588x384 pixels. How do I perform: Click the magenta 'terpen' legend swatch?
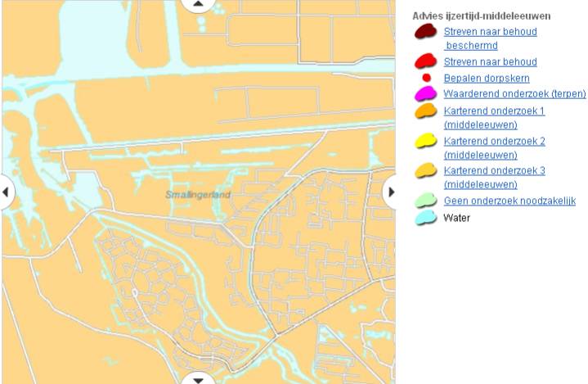point(425,93)
